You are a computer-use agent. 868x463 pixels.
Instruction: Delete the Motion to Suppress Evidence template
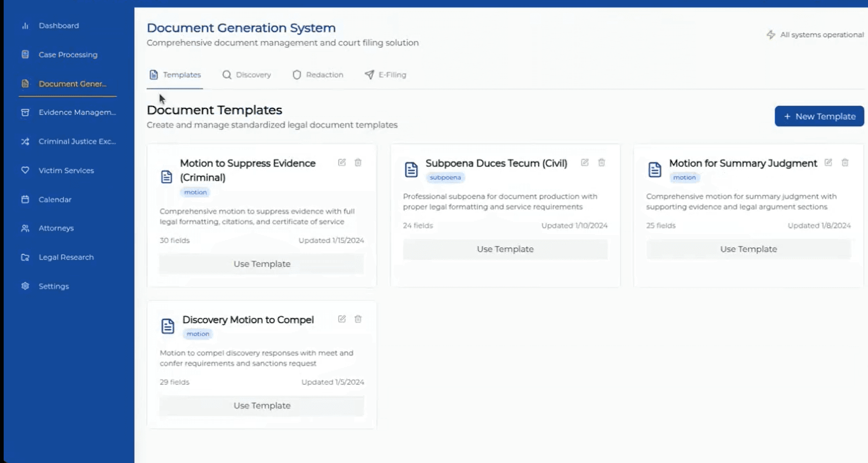pos(358,162)
